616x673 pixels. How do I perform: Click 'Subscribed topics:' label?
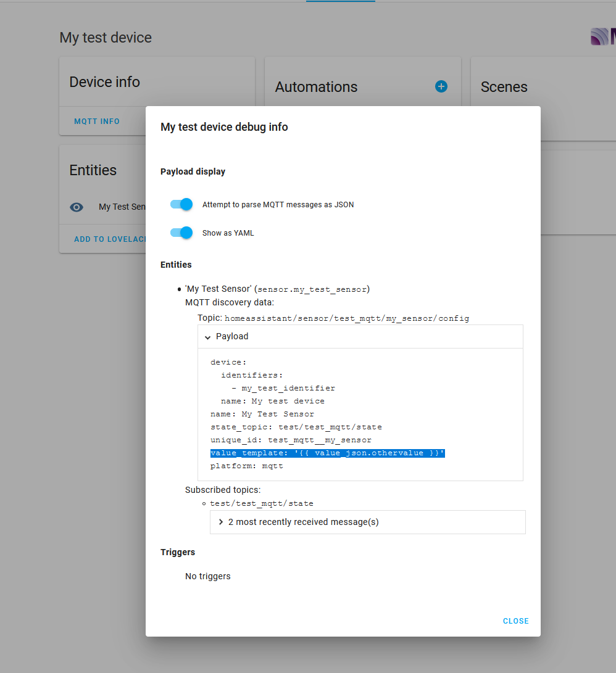223,490
